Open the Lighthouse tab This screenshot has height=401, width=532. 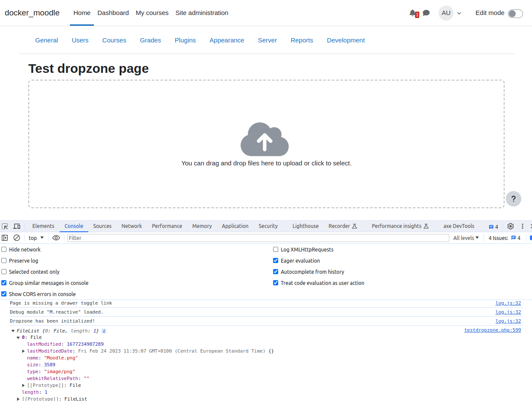click(x=306, y=226)
